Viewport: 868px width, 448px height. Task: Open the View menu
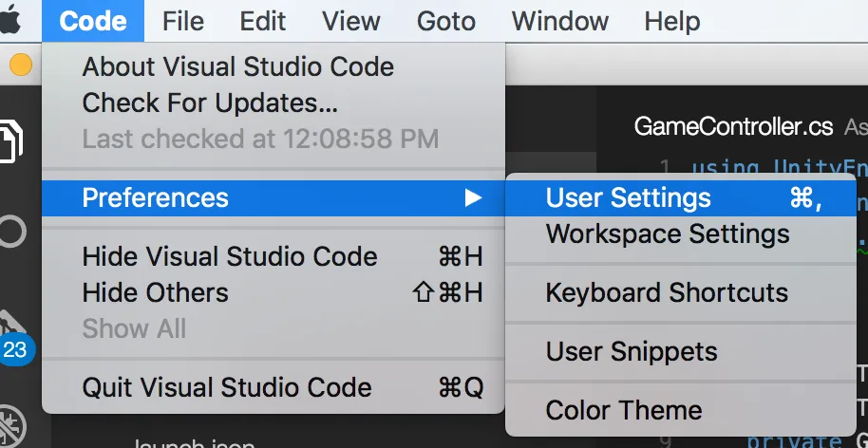click(x=350, y=21)
